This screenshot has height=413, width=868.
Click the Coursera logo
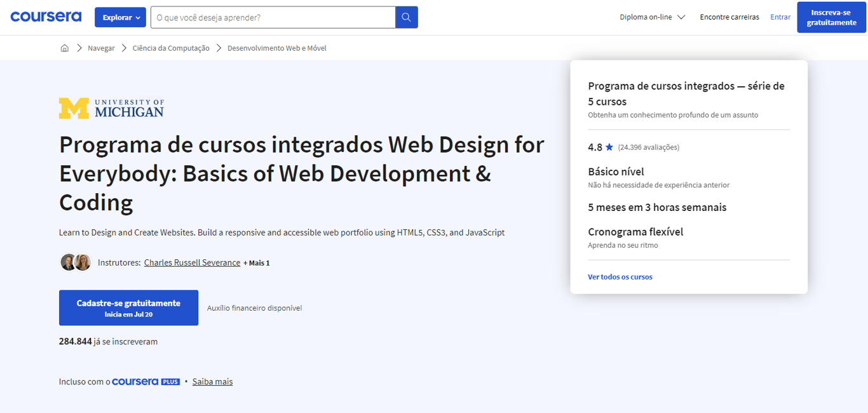click(45, 17)
